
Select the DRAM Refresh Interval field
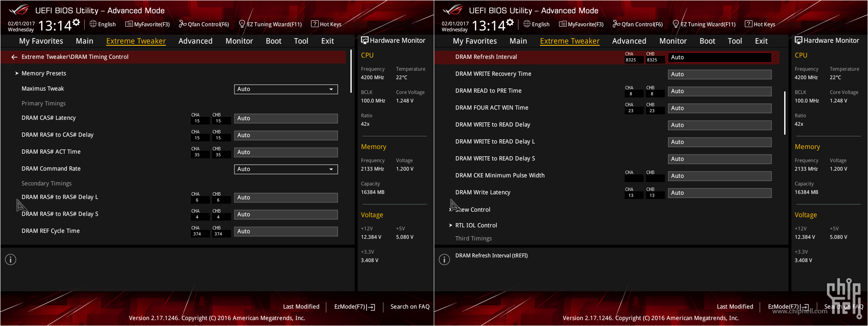(720, 57)
